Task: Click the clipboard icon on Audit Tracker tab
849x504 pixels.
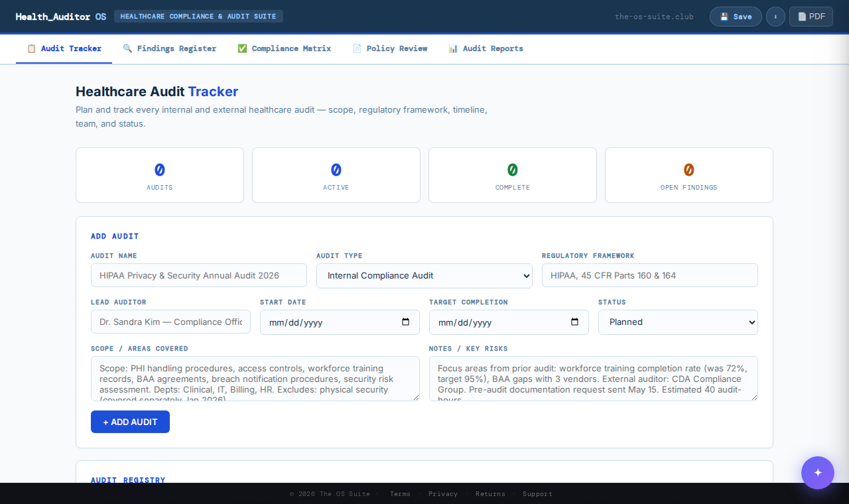Action: (x=31, y=48)
